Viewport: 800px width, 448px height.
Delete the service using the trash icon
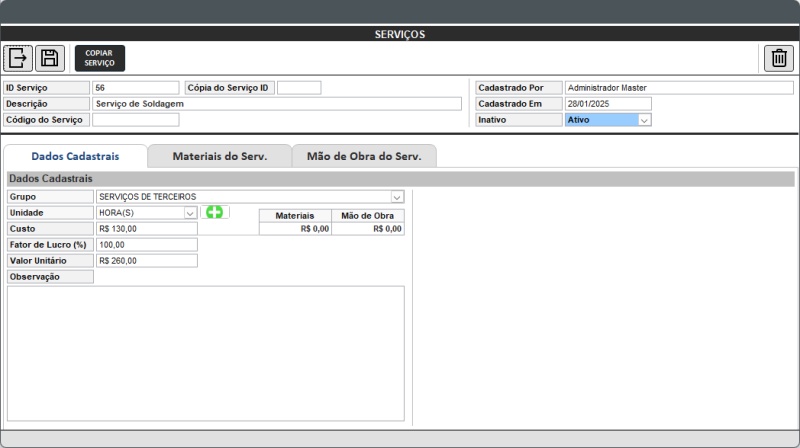tap(778, 58)
